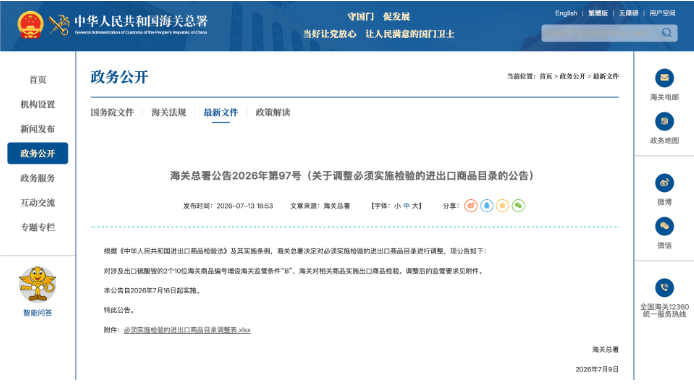This screenshot has height=389, width=694.
Task: Open 专题专栏 in left navigation
Action: click(38, 227)
